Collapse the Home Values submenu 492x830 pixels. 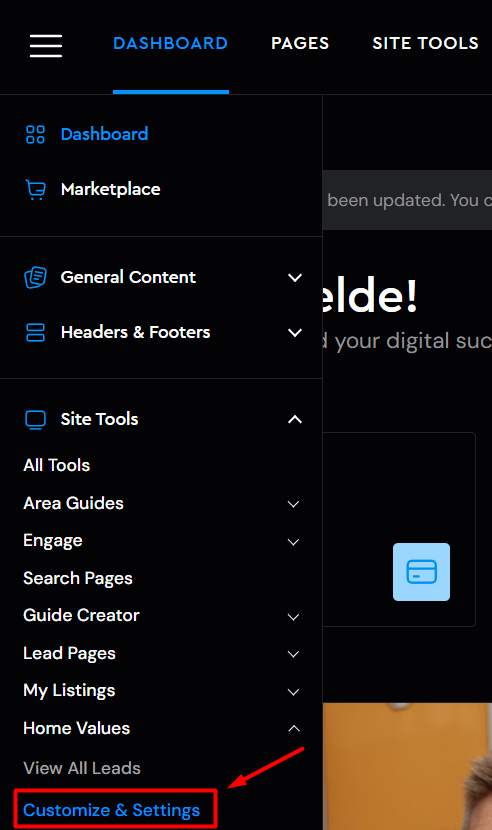tap(294, 729)
